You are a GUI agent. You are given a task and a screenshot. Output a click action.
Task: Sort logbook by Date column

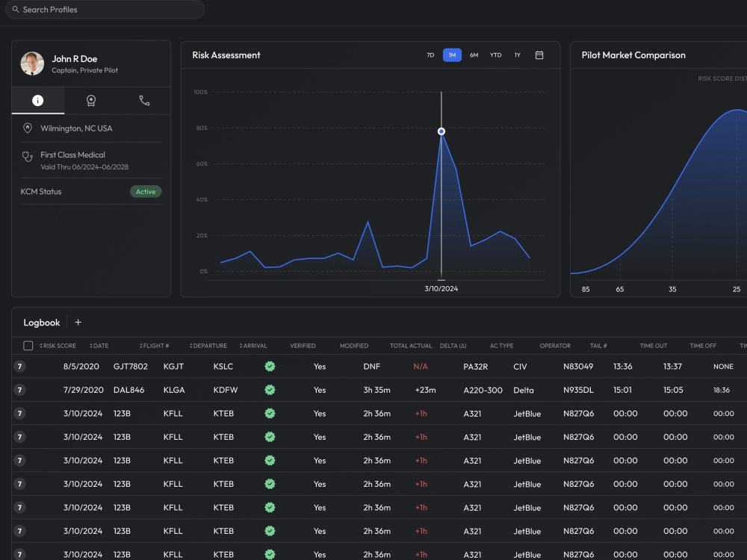click(99, 346)
